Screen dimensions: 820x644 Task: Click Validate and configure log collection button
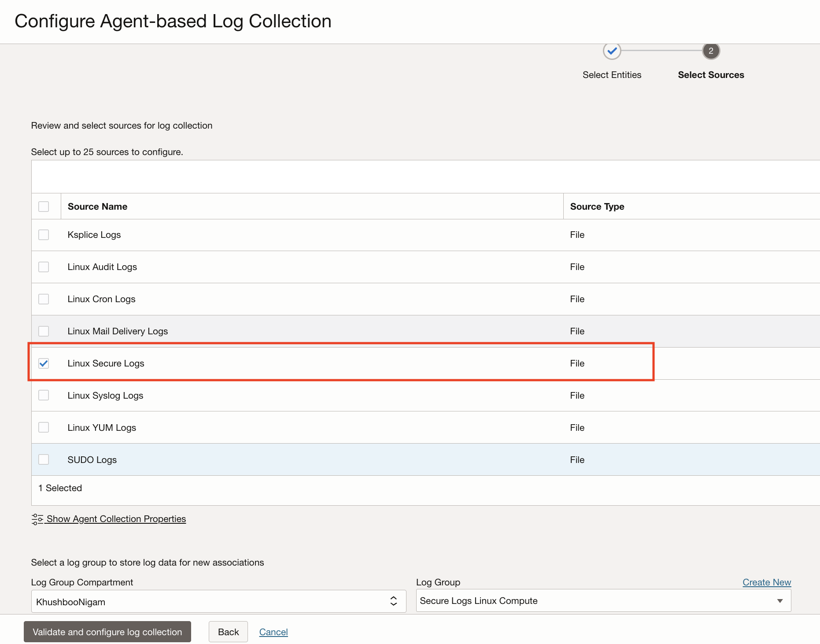coord(107,632)
